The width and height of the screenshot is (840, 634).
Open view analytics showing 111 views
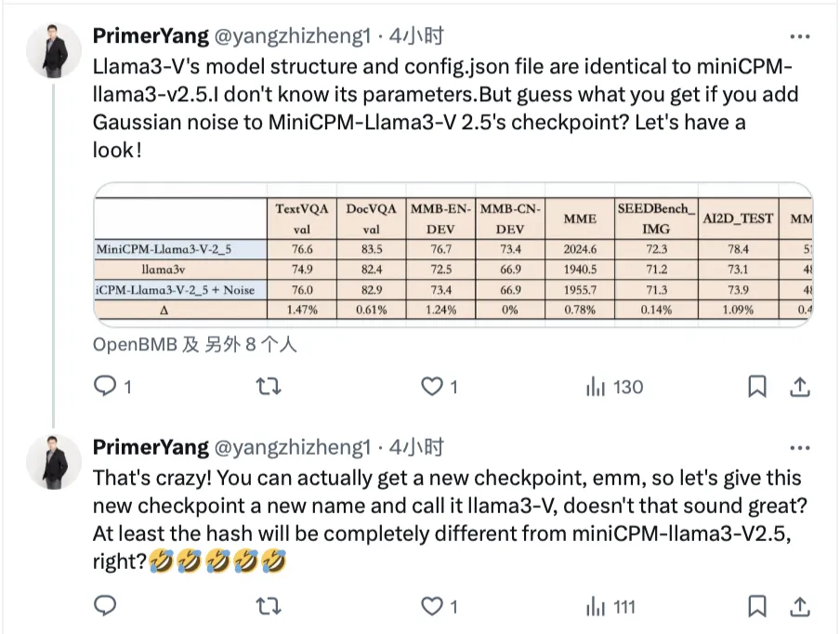pyautogui.click(x=610, y=606)
